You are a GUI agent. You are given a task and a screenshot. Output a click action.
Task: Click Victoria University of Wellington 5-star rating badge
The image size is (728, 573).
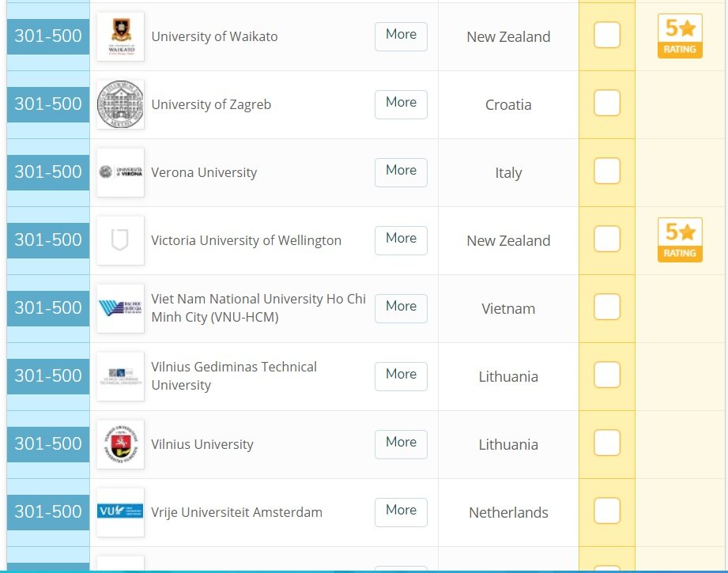(x=680, y=240)
